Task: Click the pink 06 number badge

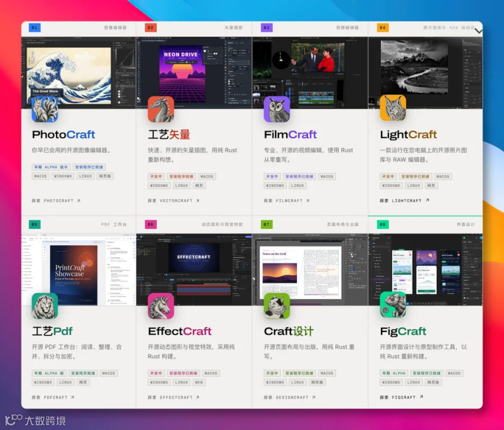Action: click(x=151, y=225)
